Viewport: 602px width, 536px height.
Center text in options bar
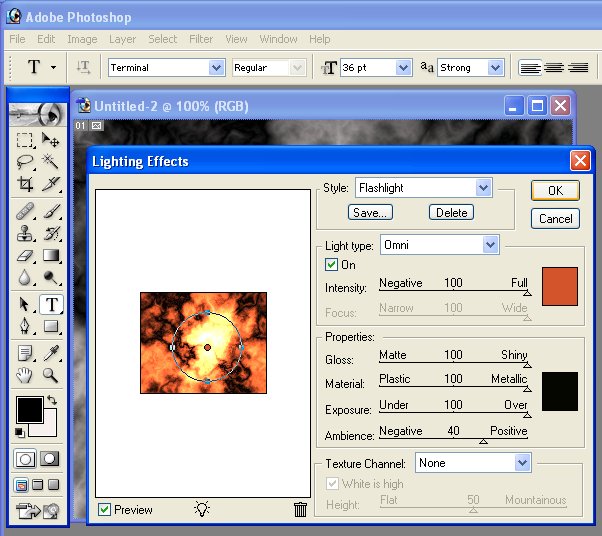(x=554, y=68)
